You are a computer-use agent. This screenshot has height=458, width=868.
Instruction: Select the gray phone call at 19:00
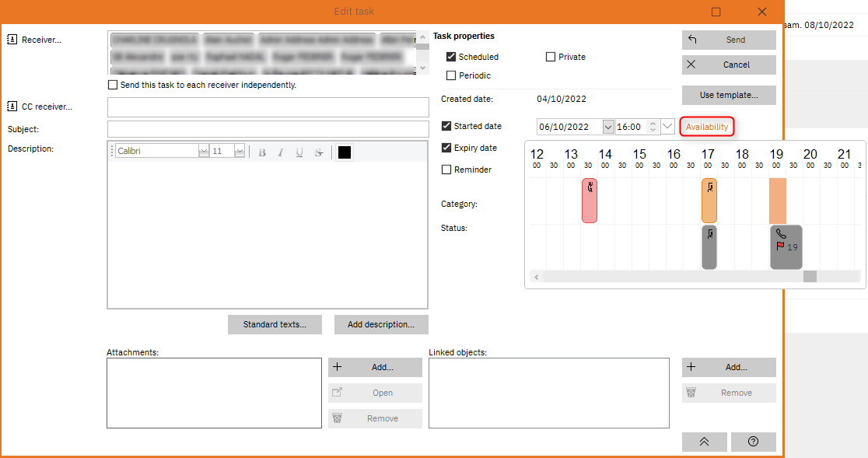786,247
